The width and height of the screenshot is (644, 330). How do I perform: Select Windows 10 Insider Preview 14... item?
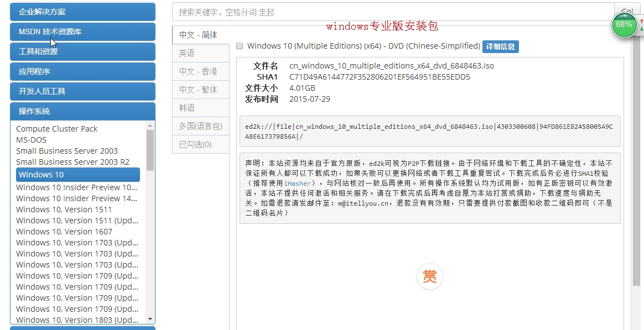coord(76,198)
